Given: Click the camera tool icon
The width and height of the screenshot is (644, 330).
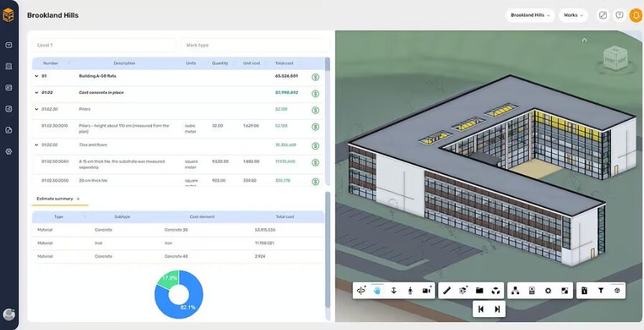Looking at the screenshot, I should (x=427, y=291).
